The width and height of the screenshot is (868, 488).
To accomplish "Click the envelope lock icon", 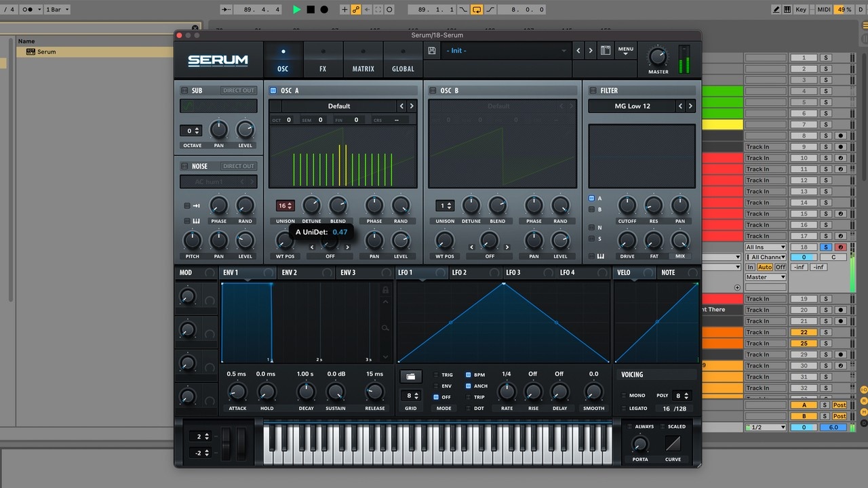I will [x=385, y=290].
